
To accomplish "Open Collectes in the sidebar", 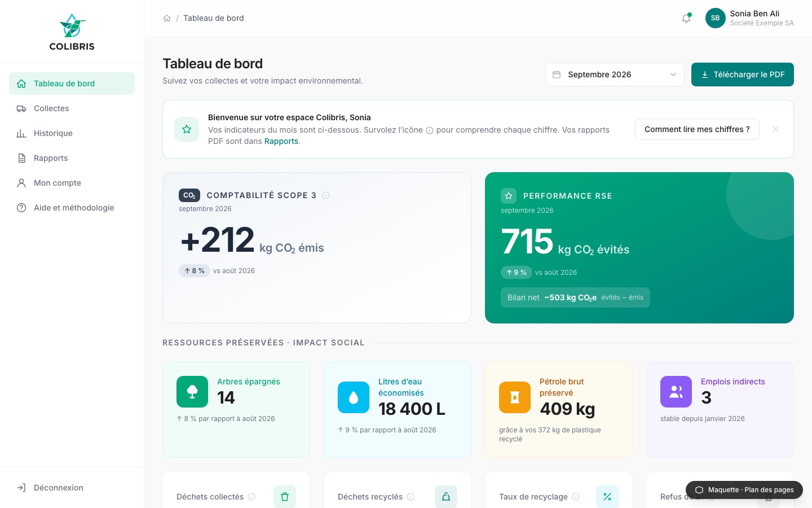I will coord(72,108).
